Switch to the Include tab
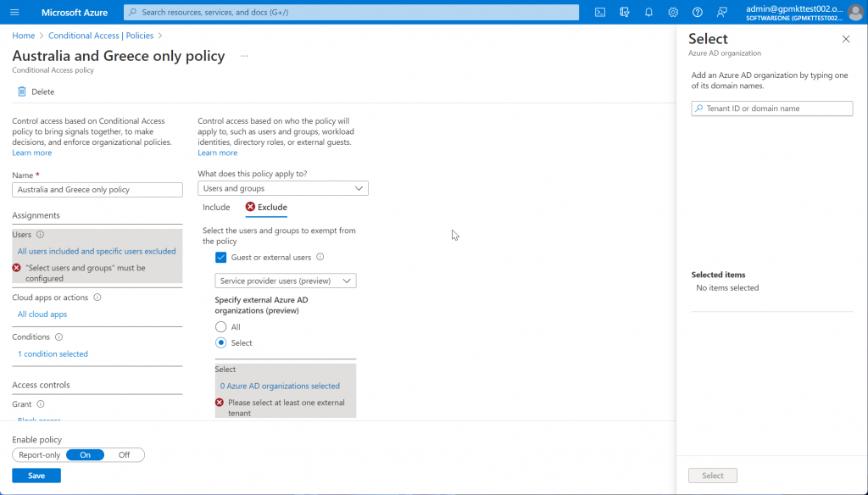This screenshot has width=868, height=495. tap(216, 207)
